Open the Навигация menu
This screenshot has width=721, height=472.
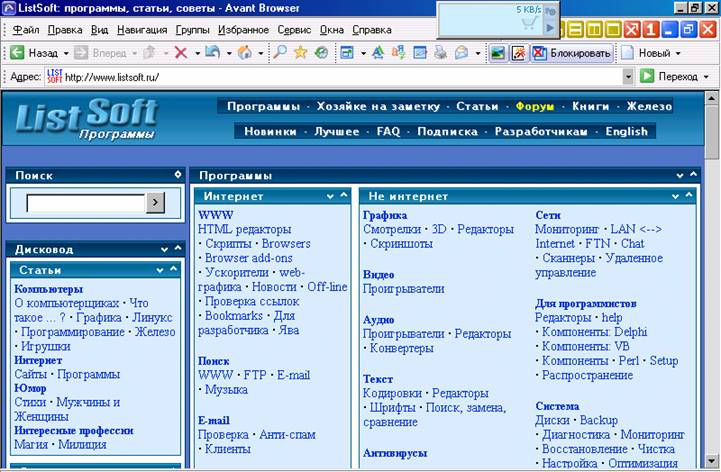click(x=142, y=30)
